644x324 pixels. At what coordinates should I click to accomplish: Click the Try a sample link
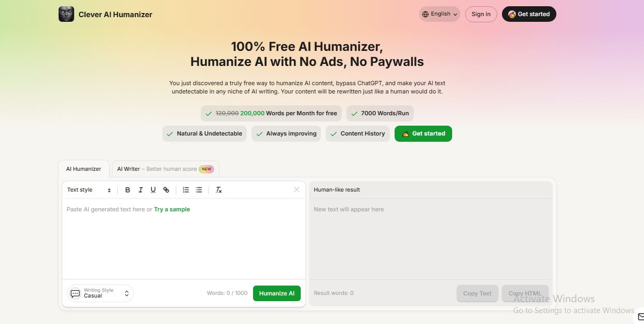click(172, 209)
